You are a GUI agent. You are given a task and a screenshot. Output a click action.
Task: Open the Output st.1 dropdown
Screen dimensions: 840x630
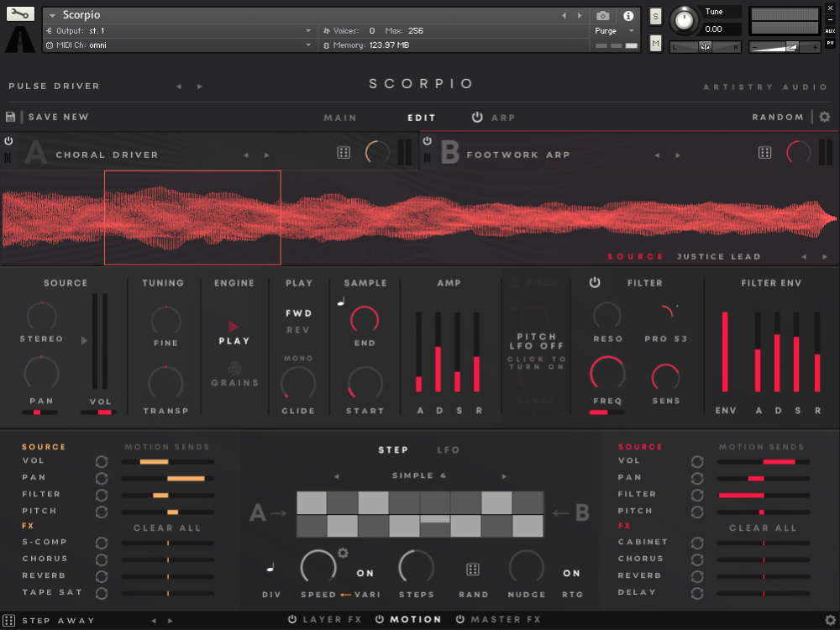coord(307,30)
